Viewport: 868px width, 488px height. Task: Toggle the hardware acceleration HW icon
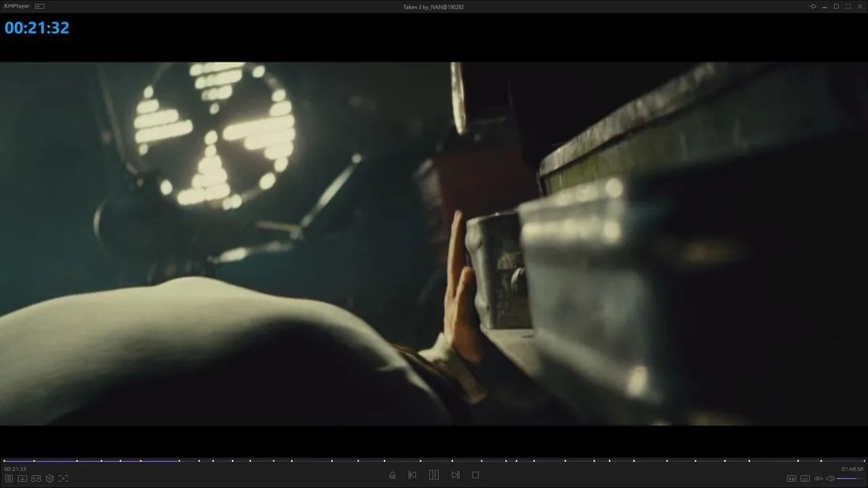(x=791, y=479)
